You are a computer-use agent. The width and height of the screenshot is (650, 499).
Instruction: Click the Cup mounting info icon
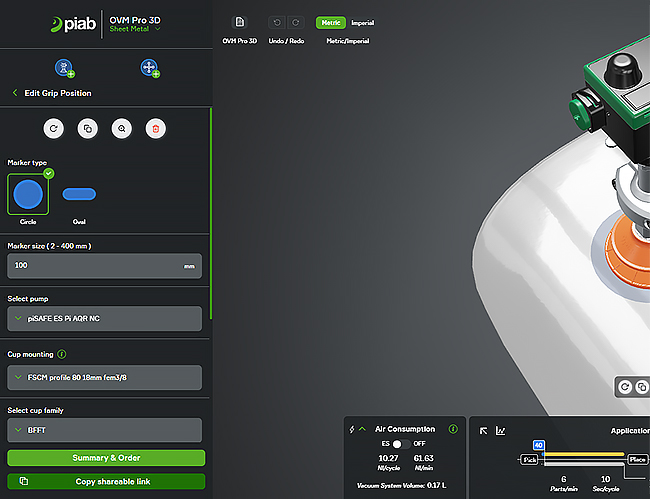pyautogui.click(x=62, y=354)
